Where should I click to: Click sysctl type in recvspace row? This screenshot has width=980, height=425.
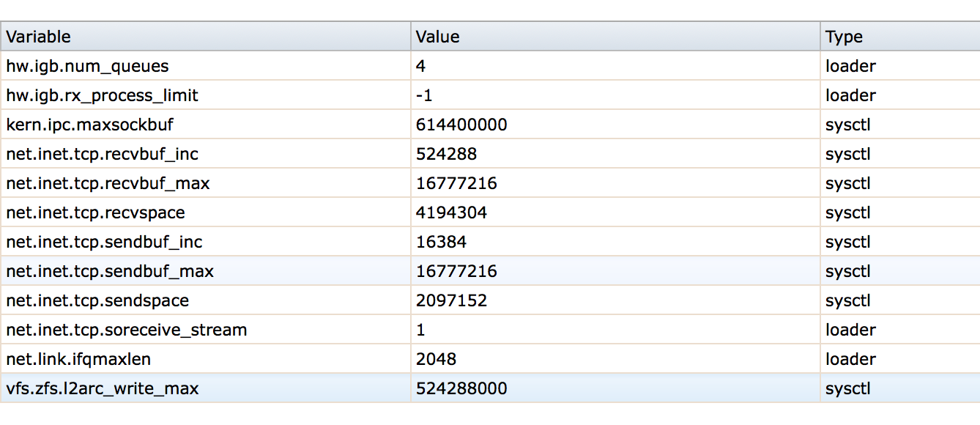click(848, 212)
